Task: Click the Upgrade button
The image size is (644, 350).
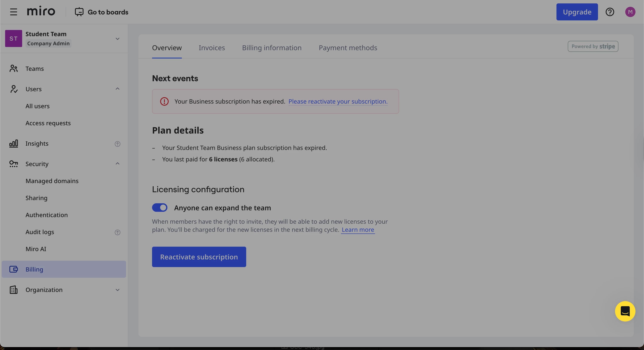Action: 577,12
